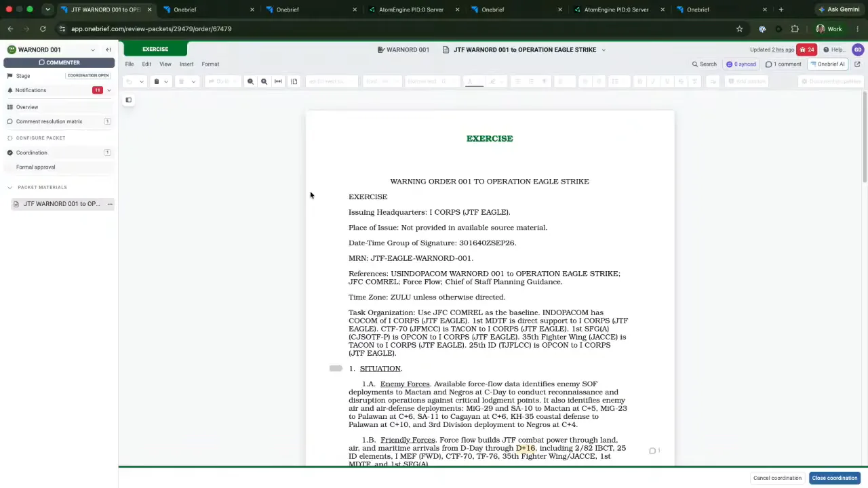Click the Ask Gemini button
Screen dimensions: 868x488
(x=840, y=9)
